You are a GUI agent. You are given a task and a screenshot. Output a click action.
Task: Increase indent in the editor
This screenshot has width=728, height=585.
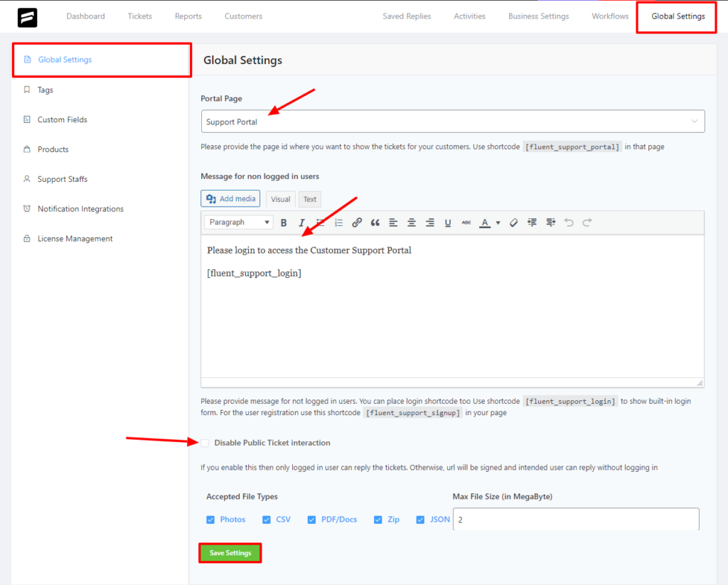[x=551, y=222]
